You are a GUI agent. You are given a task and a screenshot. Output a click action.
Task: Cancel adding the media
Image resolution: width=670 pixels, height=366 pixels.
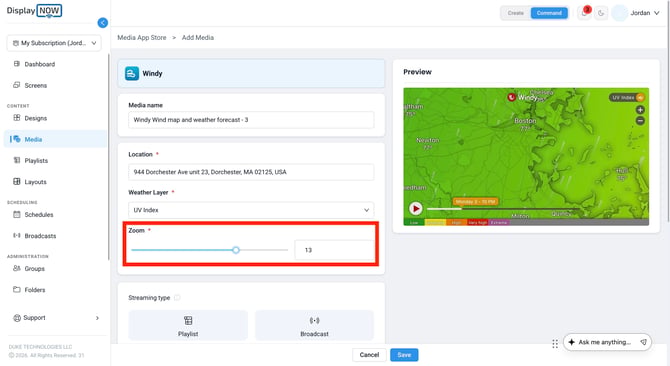click(369, 355)
